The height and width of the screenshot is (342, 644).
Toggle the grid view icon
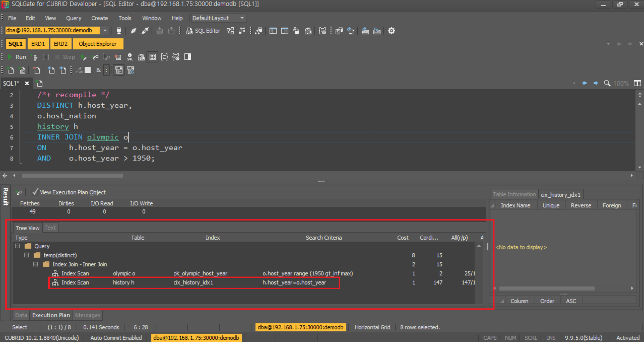[x=153, y=57]
